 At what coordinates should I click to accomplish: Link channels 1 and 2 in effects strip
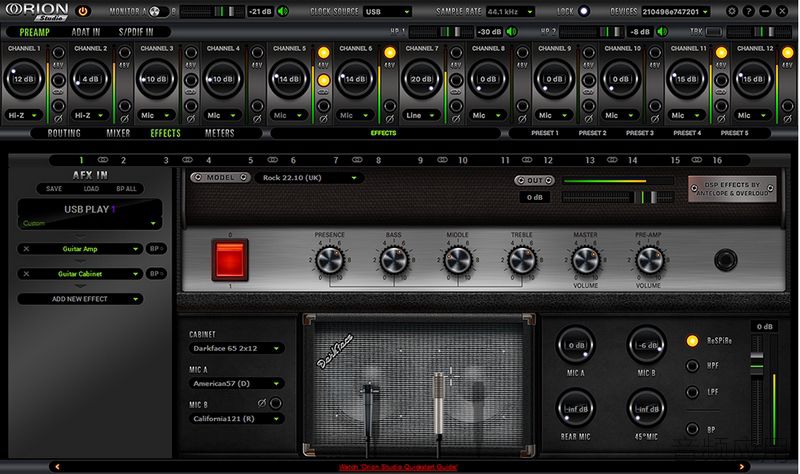[103, 160]
